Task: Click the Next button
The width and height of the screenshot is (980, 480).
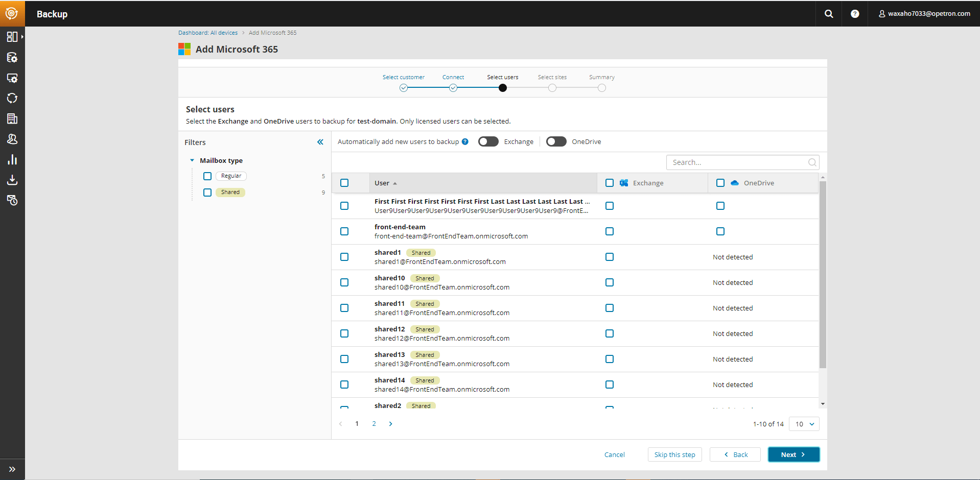Action: click(x=794, y=454)
